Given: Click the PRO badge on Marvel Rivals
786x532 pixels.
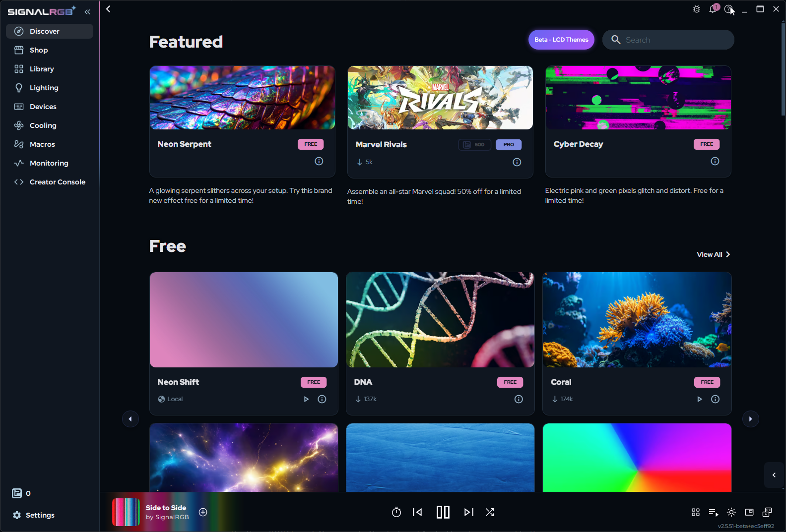Looking at the screenshot, I should tap(509, 145).
